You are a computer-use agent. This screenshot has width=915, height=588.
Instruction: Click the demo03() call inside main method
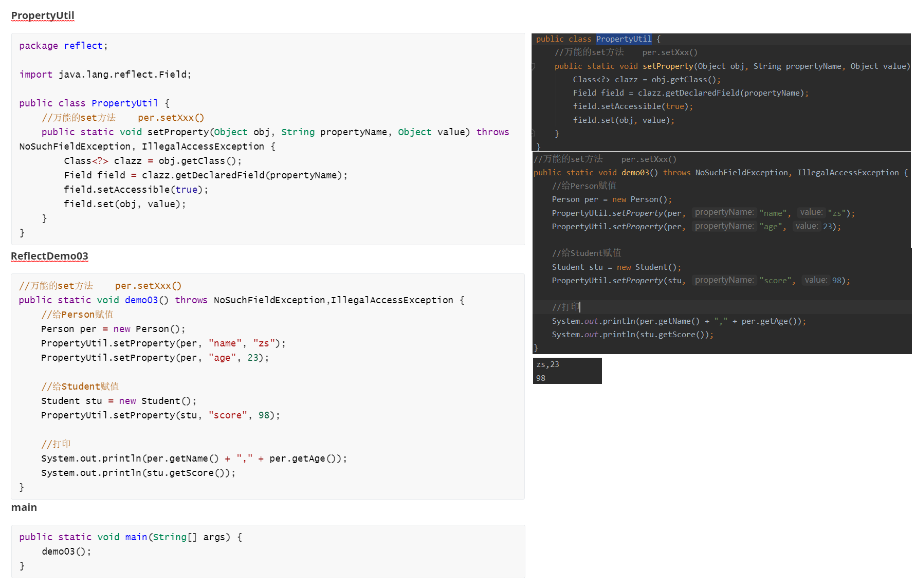pos(66,552)
